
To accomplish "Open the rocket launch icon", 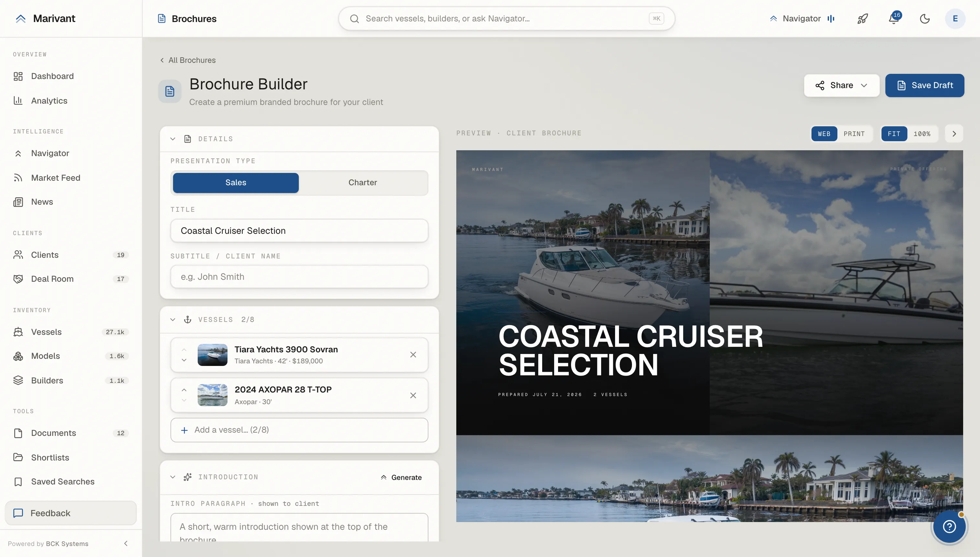I will coord(862,18).
